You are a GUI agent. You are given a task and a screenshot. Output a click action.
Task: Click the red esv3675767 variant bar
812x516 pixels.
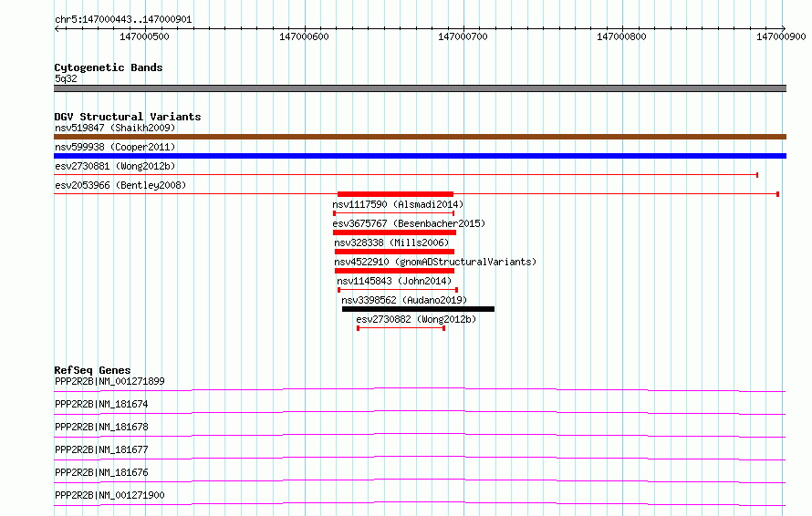[x=394, y=232]
